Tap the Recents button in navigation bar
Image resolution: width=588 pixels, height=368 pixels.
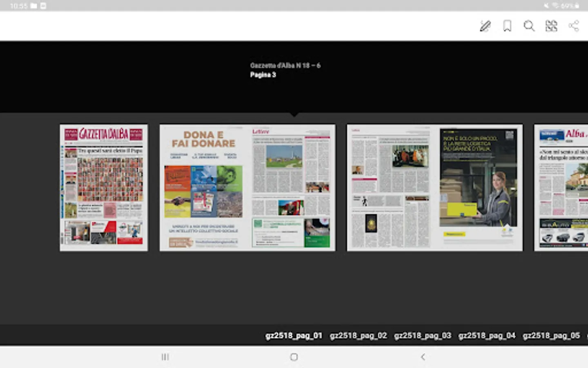pos(165,357)
